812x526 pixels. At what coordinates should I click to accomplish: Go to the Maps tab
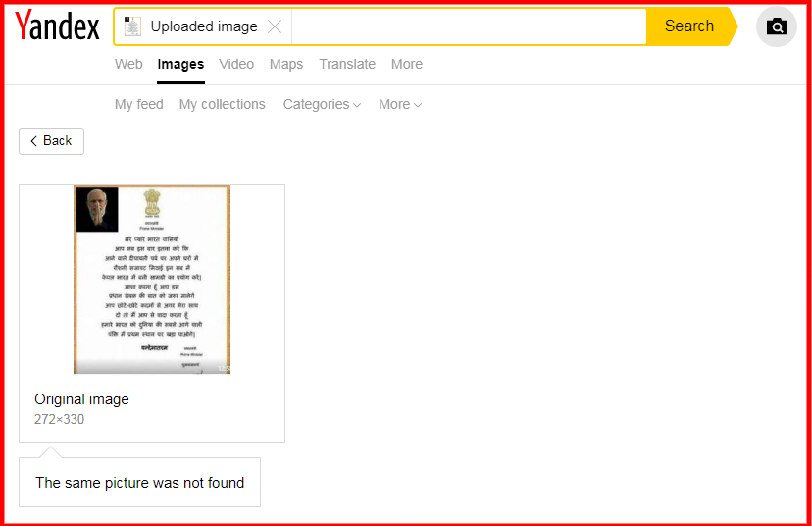pos(285,64)
